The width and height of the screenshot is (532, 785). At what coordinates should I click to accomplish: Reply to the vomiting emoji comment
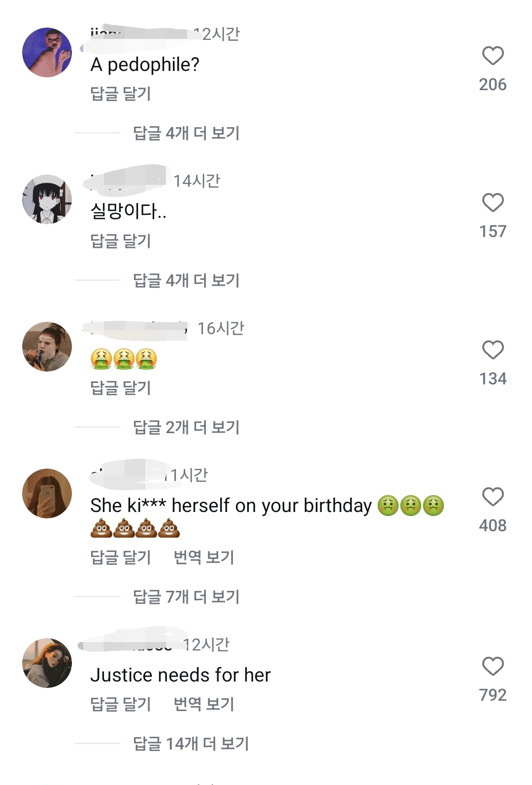tap(121, 388)
